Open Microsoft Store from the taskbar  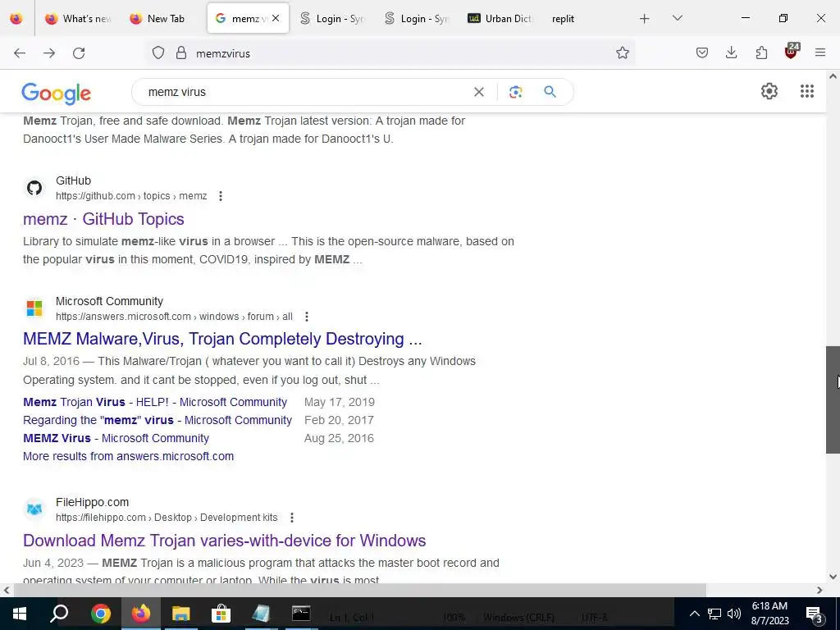[x=221, y=614]
